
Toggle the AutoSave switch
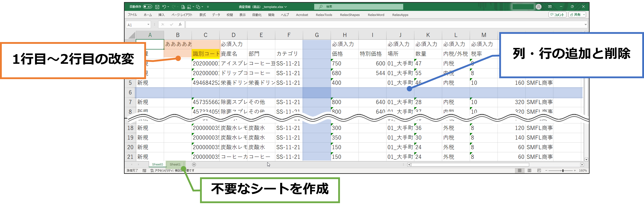pyautogui.click(x=147, y=7)
